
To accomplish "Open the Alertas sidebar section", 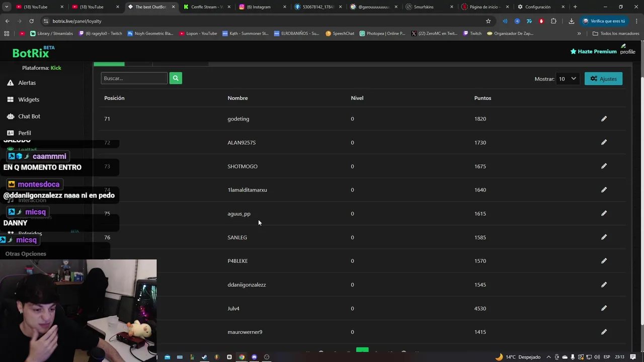I will click(27, 82).
